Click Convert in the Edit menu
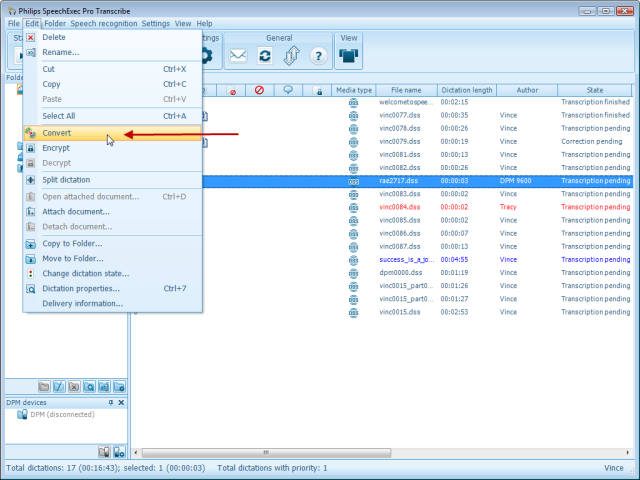This screenshot has height=480, width=640. click(113, 133)
